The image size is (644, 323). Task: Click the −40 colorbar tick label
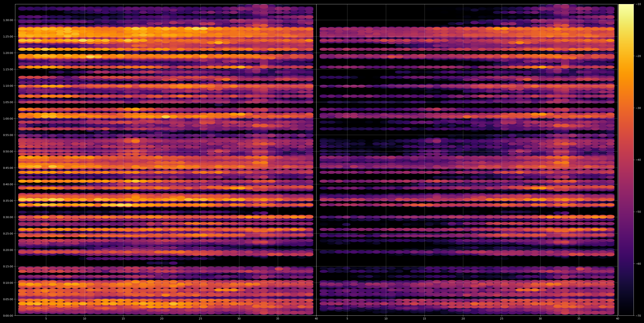click(638, 160)
